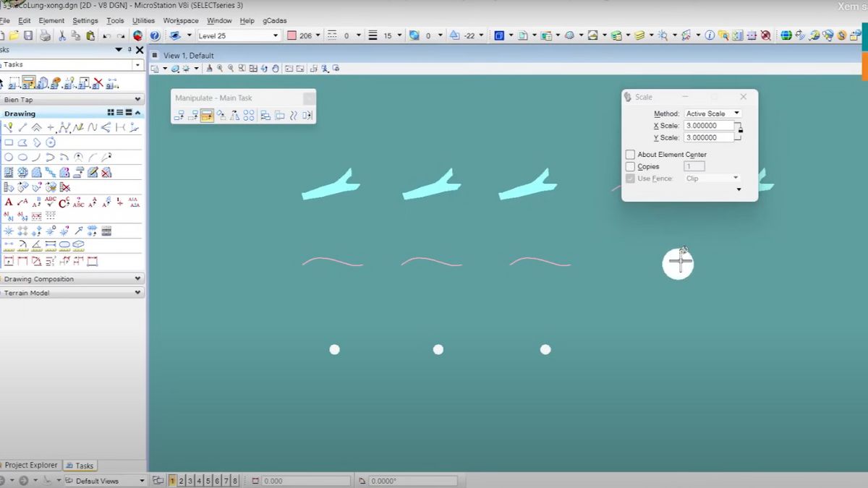Tick the Copies checkbox

(630, 166)
